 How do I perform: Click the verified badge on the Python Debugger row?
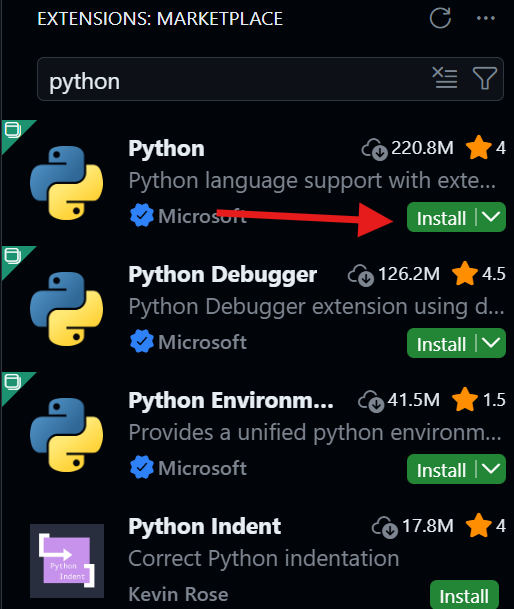pos(142,341)
